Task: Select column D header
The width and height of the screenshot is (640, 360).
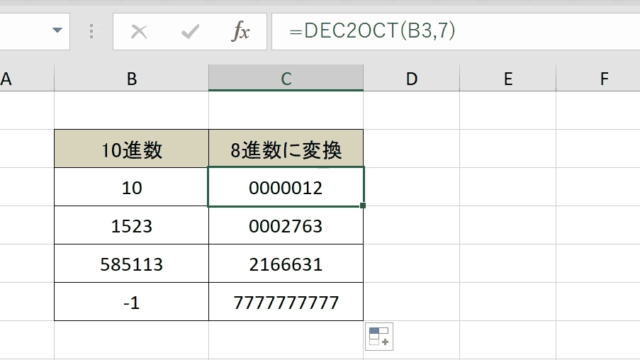Action: [411, 78]
